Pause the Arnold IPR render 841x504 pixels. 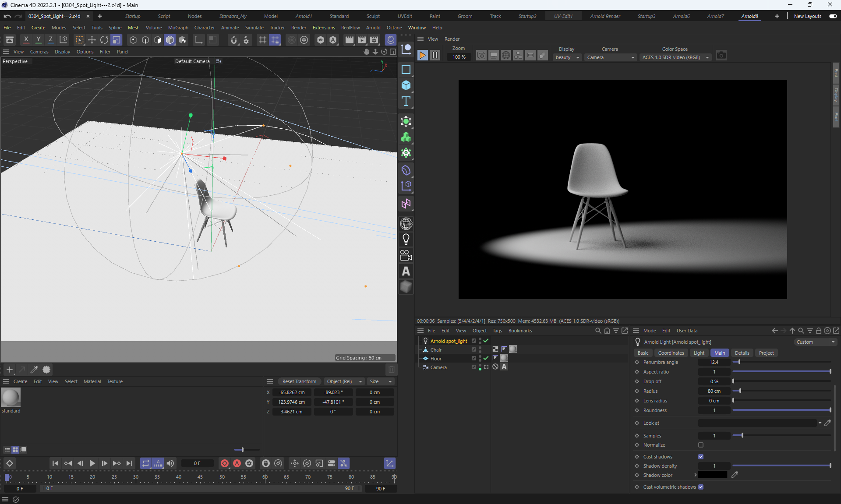pyautogui.click(x=435, y=56)
